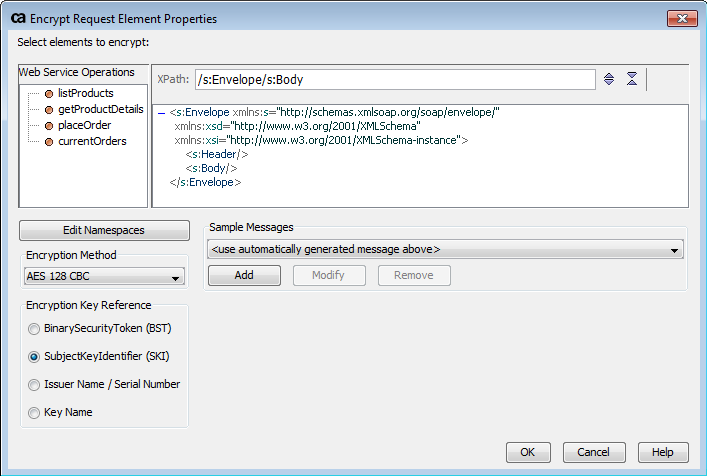Click into the XPath input field
The width and height of the screenshot is (707, 476).
(x=395, y=79)
